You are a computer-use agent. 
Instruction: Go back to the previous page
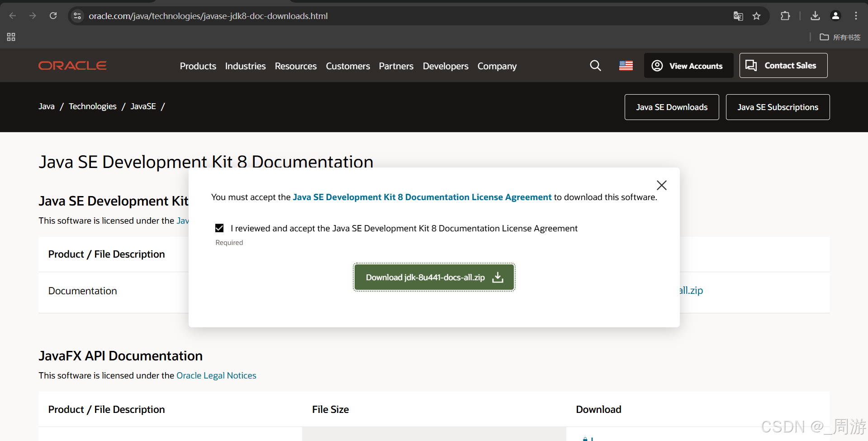(13, 16)
